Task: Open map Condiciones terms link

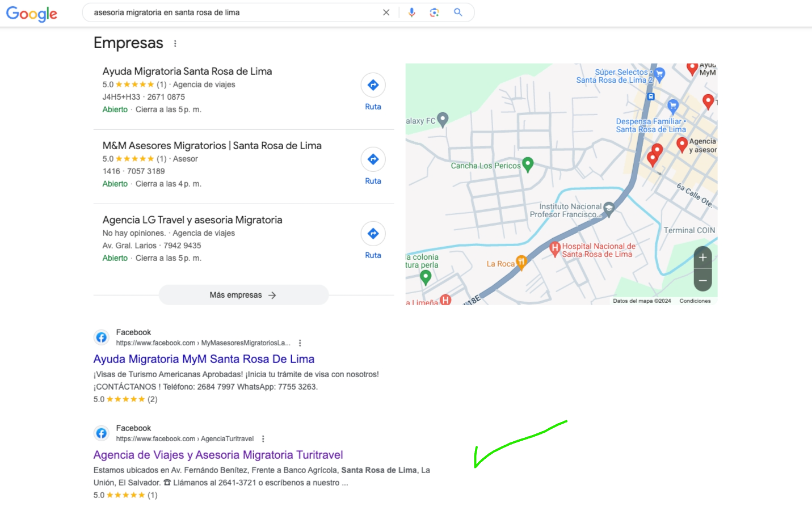Action: (x=695, y=301)
